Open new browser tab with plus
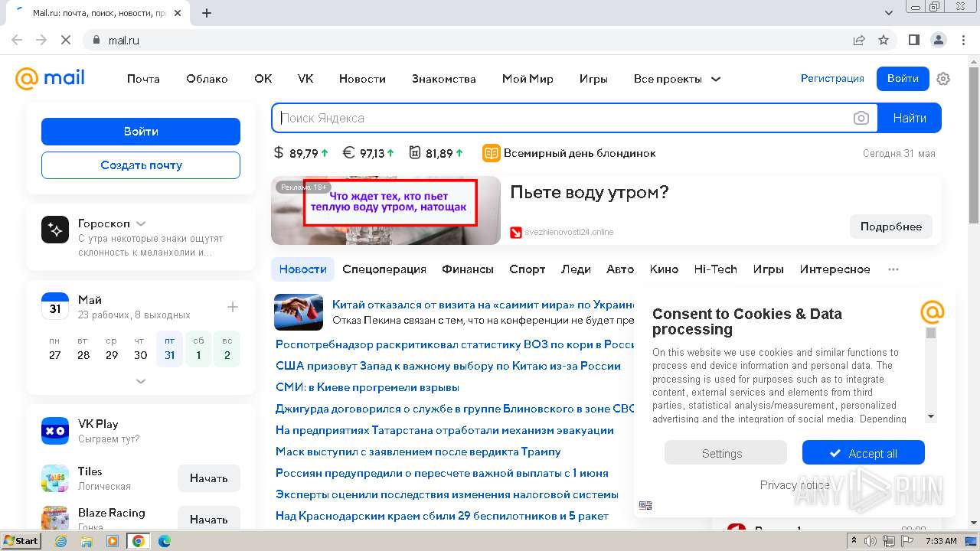980x551 pixels. [x=207, y=13]
